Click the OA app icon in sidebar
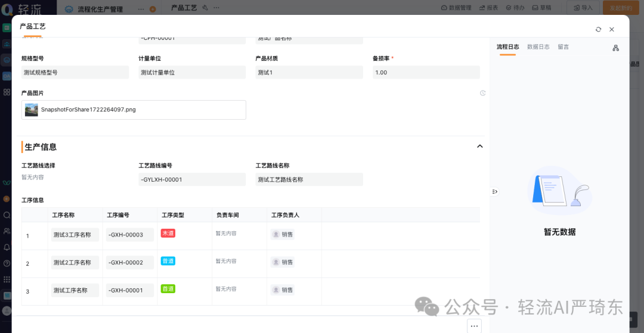Screen dimensions: 644x333 (x=7, y=76)
